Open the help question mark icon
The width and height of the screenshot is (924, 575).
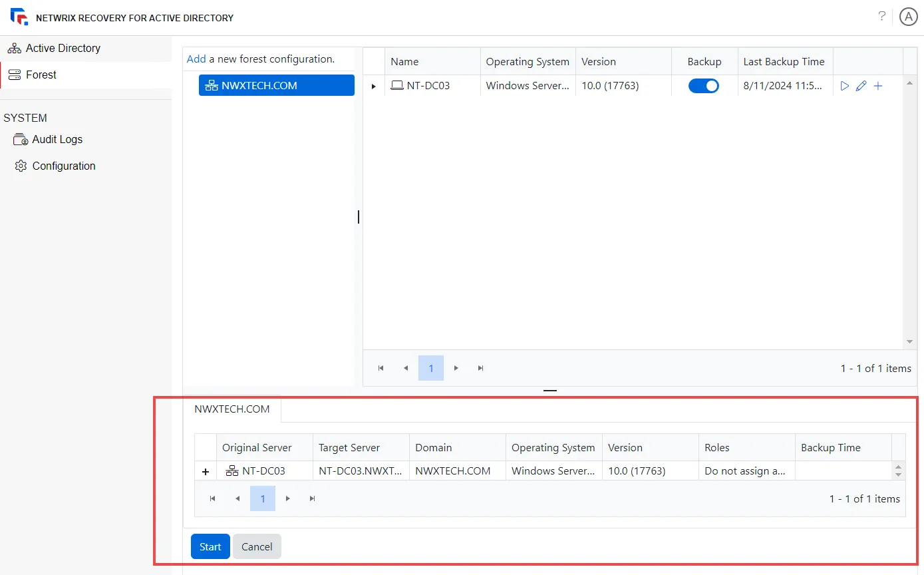pyautogui.click(x=882, y=17)
